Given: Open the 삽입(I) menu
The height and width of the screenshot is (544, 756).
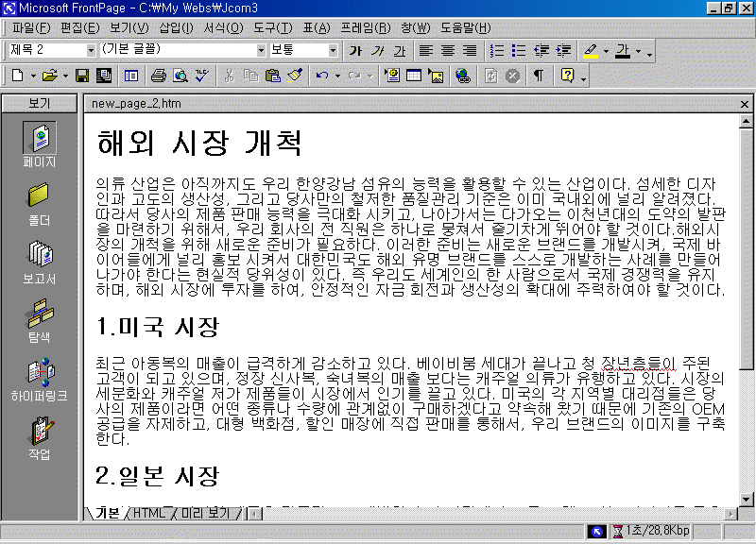Looking at the screenshot, I should coord(176,28).
